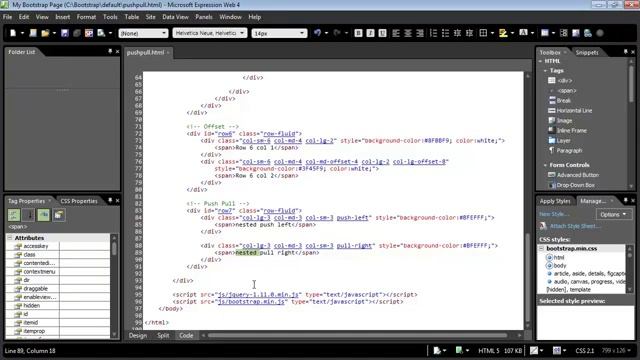Image resolution: width=640 pixels, height=360 pixels.
Task: Expand the New document dropdown arrow
Action: tap(22, 33)
